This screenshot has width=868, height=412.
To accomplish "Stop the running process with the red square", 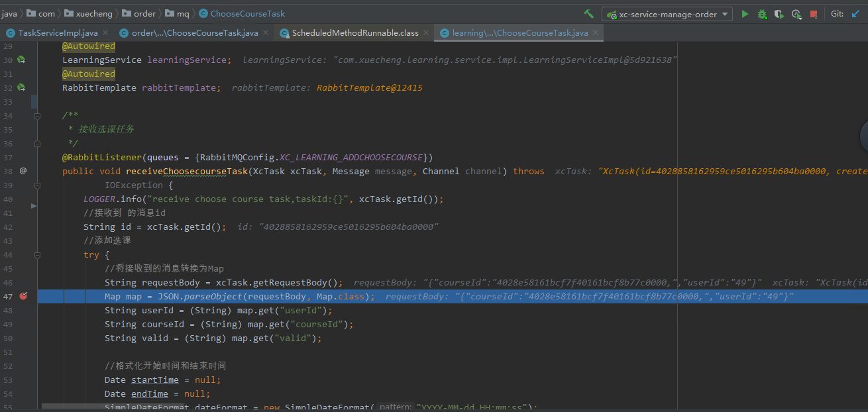I will 813,14.
